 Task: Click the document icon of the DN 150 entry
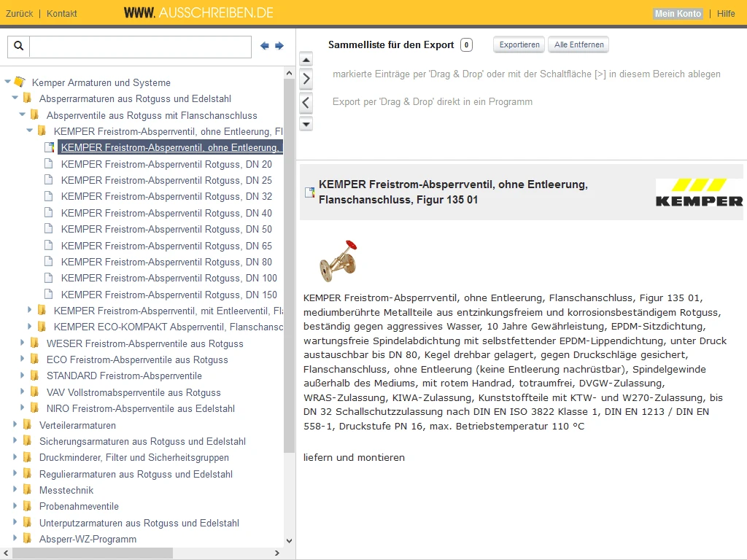tap(50, 295)
